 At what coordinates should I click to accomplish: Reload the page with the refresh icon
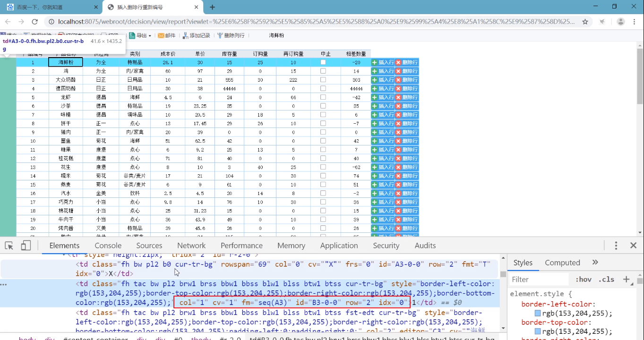(34, 22)
